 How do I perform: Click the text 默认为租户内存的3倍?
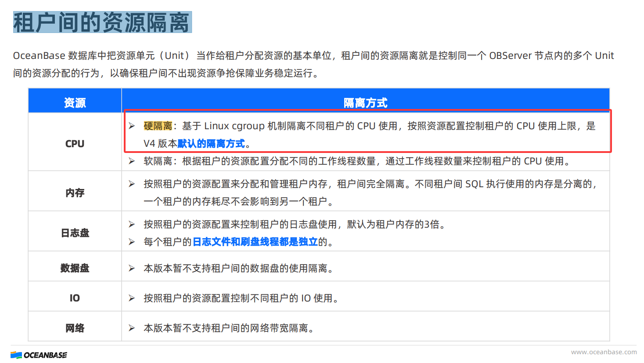(393, 224)
